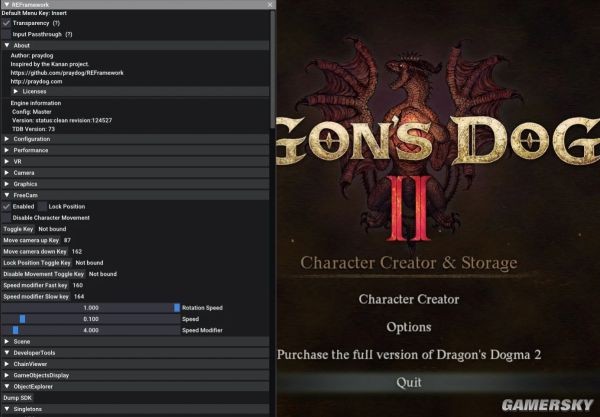Toggle the Transparency checkbox
The image size is (600, 417).
(6, 23)
